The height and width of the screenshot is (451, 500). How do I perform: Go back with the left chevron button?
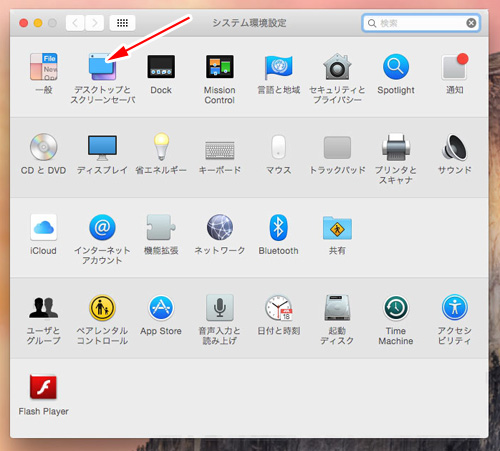(x=75, y=23)
